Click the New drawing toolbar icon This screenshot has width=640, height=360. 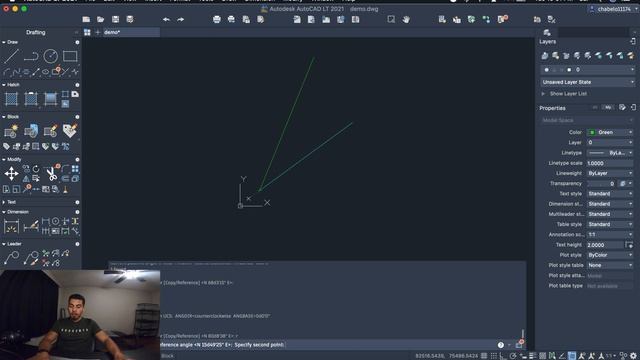(x=86, y=19)
